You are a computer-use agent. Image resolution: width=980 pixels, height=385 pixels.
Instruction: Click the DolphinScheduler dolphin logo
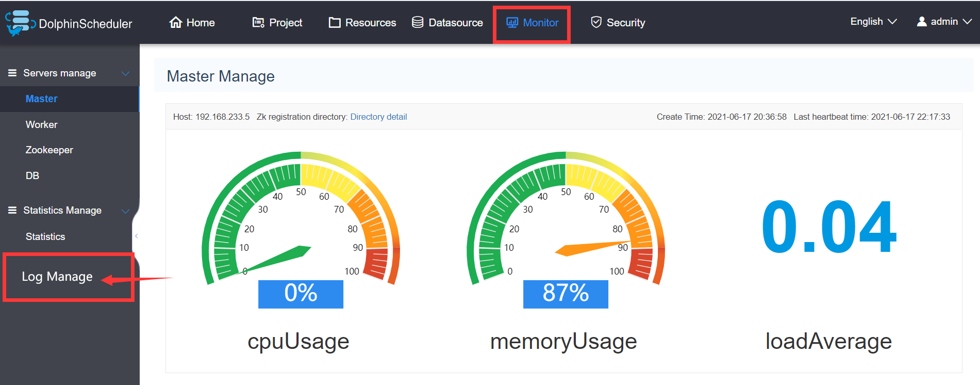click(20, 23)
